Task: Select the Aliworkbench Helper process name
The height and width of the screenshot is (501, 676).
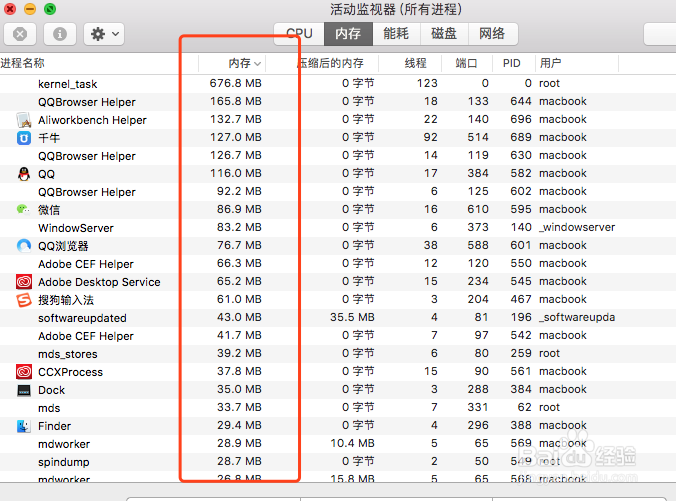Action: 92,120
